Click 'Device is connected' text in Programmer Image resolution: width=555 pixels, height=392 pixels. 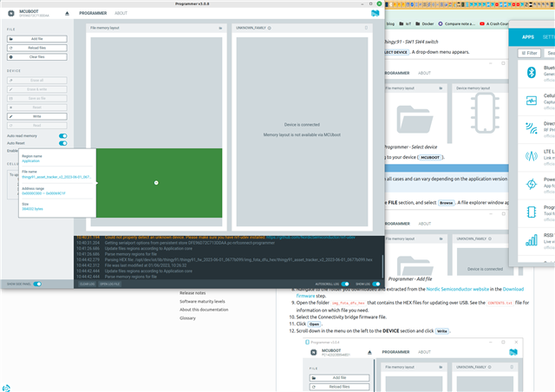302,125
